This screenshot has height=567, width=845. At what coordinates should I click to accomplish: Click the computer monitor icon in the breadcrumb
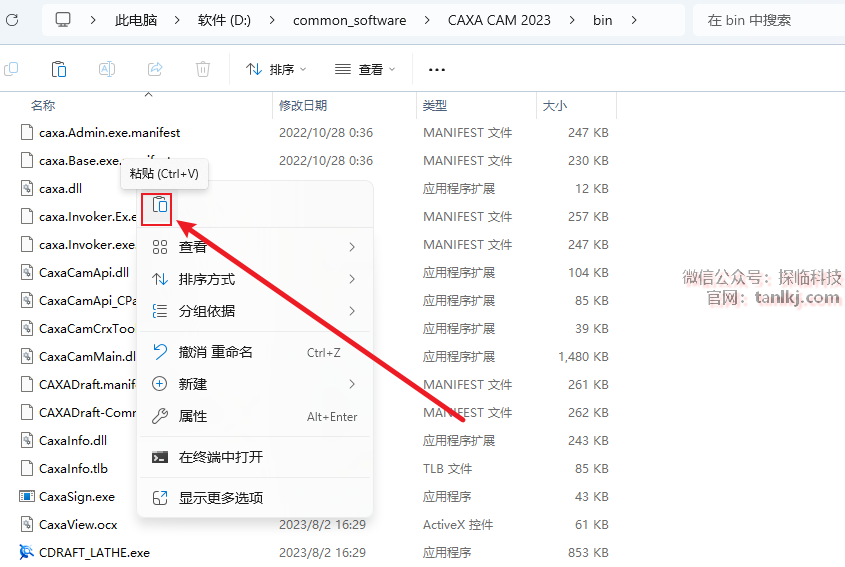[x=63, y=20]
